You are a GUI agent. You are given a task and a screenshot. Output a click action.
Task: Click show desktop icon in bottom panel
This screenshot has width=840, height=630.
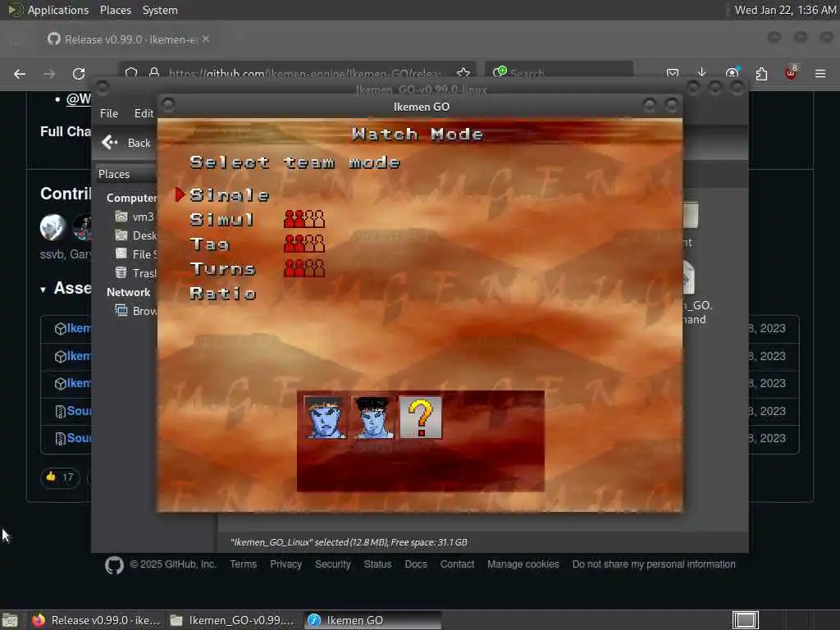(x=10, y=621)
